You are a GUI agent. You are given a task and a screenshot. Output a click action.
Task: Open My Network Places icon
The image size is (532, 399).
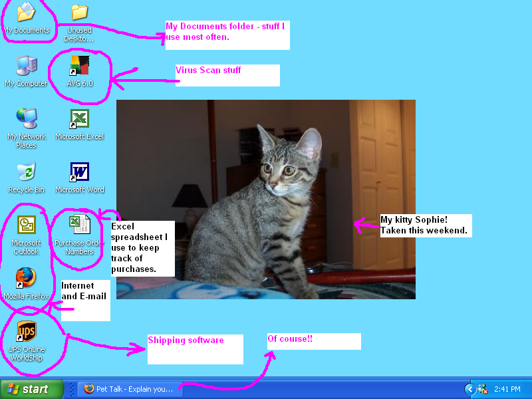click(x=26, y=128)
